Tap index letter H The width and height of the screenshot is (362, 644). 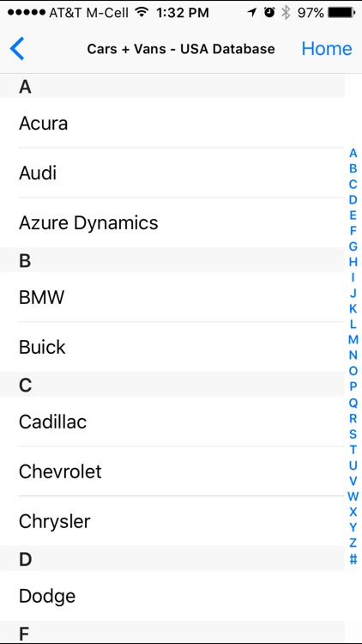tap(353, 262)
